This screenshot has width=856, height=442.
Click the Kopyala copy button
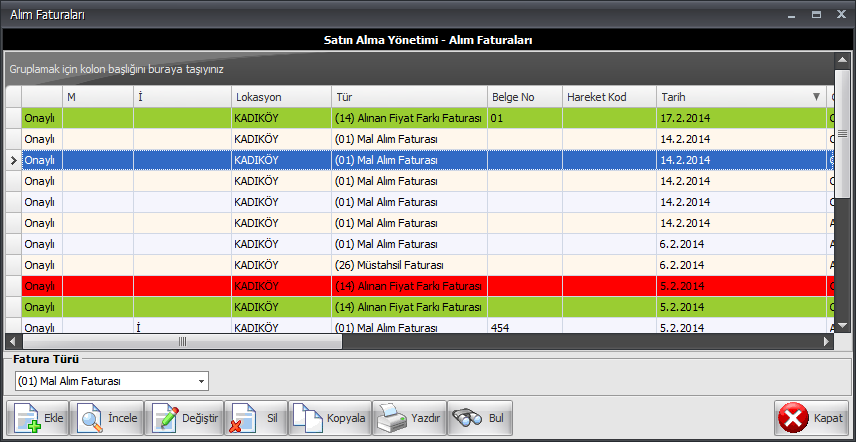point(330,418)
